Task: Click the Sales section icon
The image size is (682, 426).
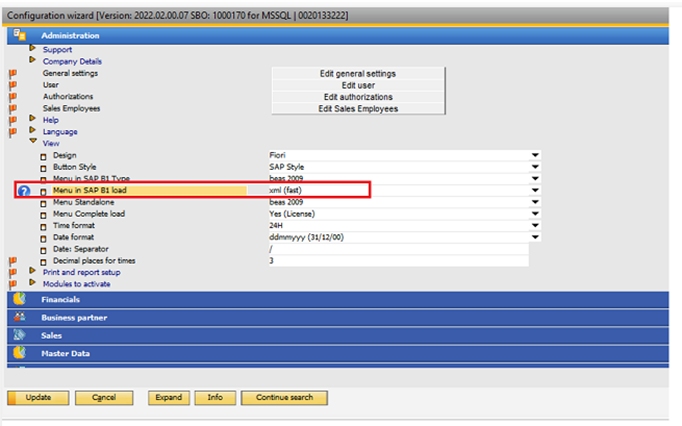Action: click(19, 335)
